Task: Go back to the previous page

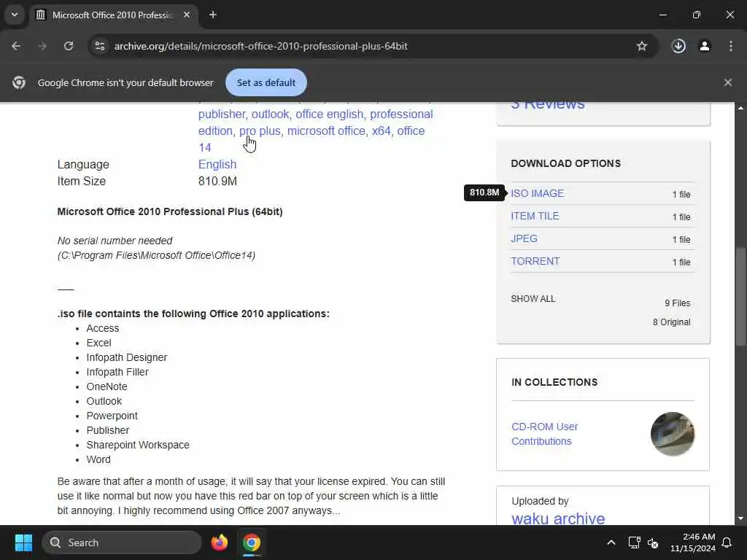Action: 16,46
